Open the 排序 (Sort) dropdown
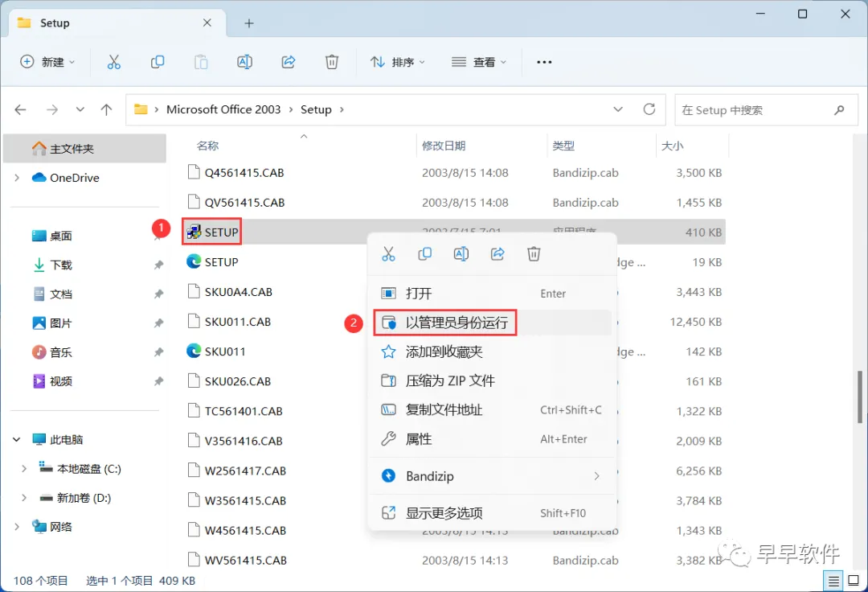The height and width of the screenshot is (592, 868). click(398, 62)
